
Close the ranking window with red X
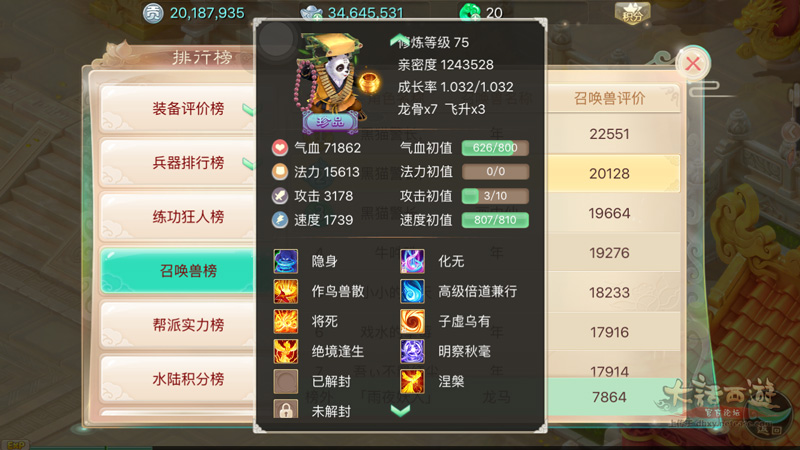click(x=693, y=64)
